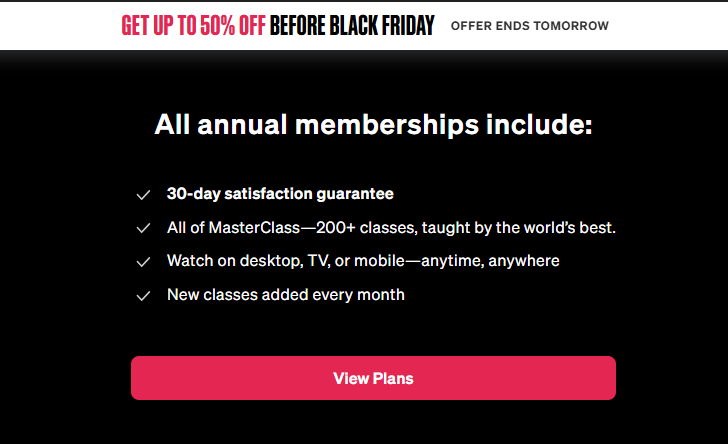The width and height of the screenshot is (728, 444).
Task: Click the word TOMORROW in the banner
Action: (573, 26)
